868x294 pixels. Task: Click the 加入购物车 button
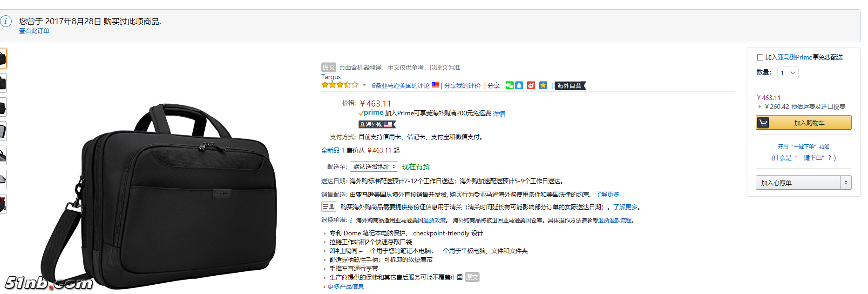pos(809,123)
